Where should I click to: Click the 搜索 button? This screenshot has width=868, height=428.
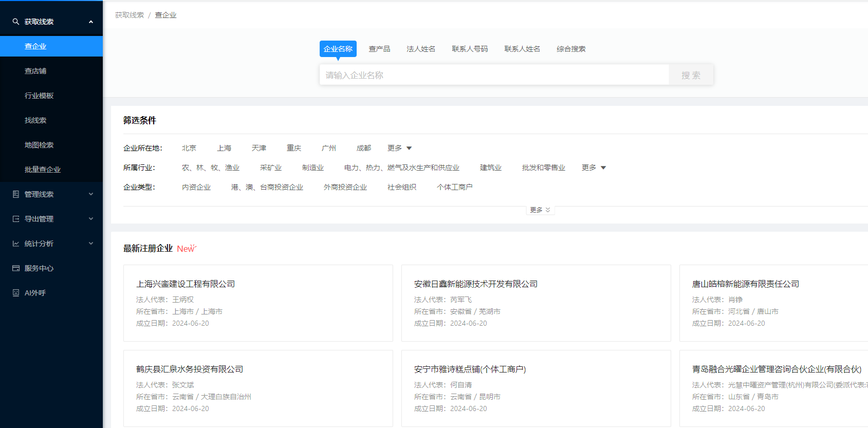pyautogui.click(x=691, y=75)
